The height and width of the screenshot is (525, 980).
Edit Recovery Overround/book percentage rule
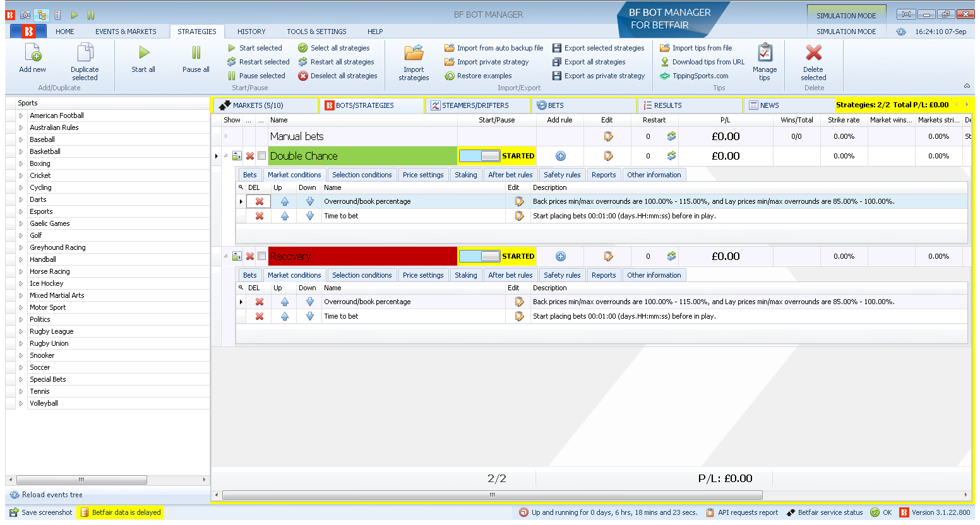(519, 302)
